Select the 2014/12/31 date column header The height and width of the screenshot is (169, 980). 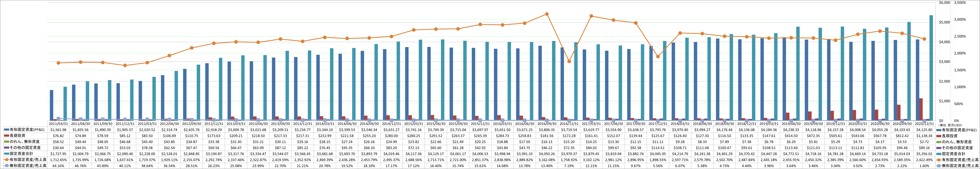392,124
